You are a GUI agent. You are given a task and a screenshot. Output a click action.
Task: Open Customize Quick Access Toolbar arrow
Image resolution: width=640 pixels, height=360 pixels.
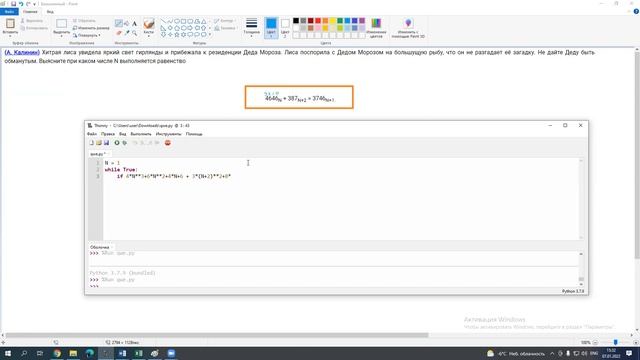click(34, 4)
